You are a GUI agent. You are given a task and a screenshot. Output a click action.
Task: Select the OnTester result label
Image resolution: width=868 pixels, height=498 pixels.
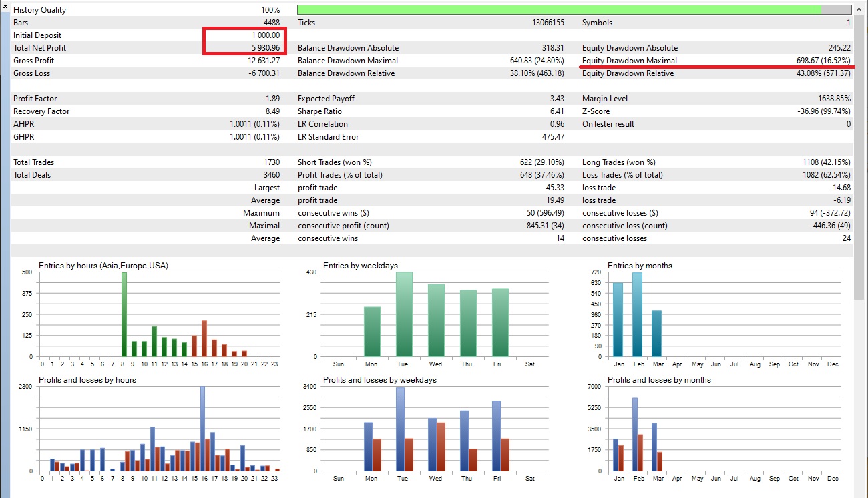tap(608, 124)
